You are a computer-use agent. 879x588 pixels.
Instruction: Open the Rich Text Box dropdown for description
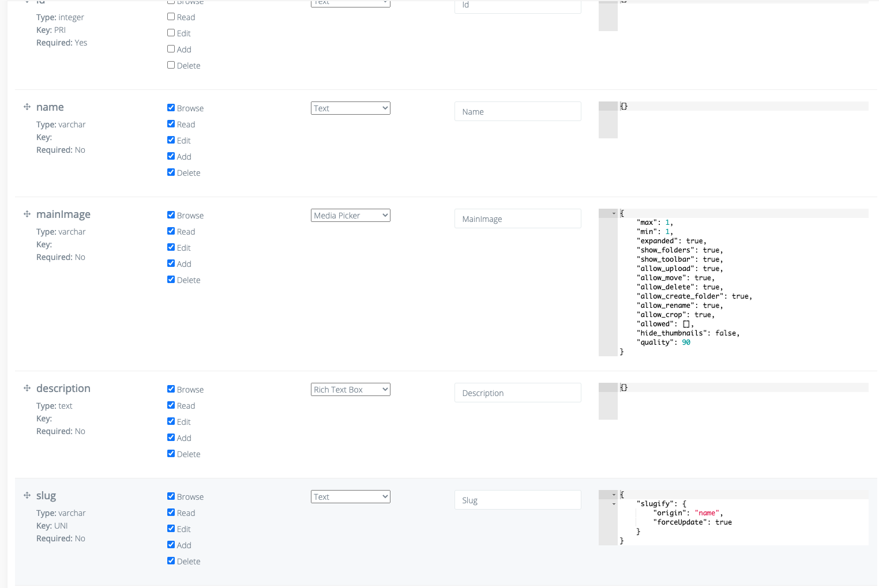pyautogui.click(x=350, y=389)
